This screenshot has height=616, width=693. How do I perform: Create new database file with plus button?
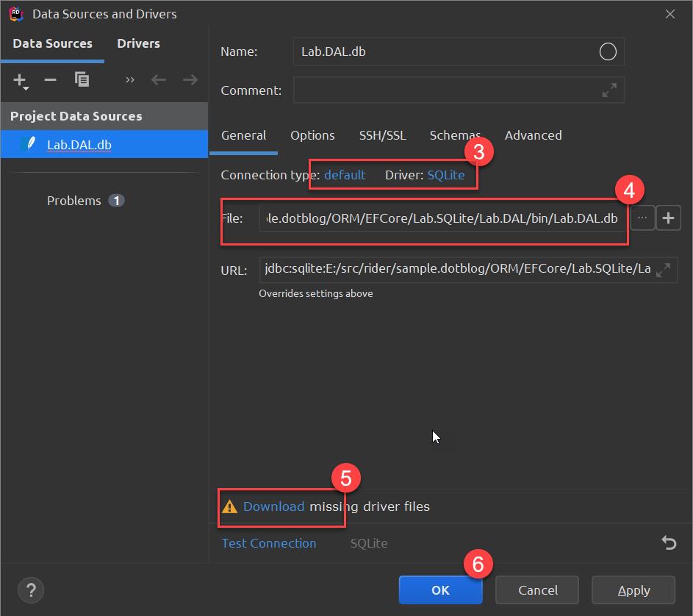click(667, 218)
